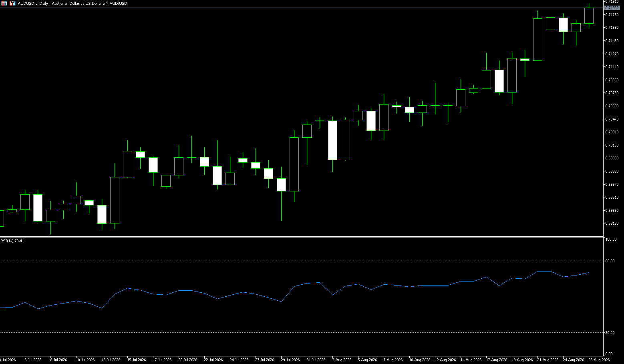The height and width of the screenshot is (364, 624).
Task: Click the red one-click trading panel icon
Action: tap(4, 3)
